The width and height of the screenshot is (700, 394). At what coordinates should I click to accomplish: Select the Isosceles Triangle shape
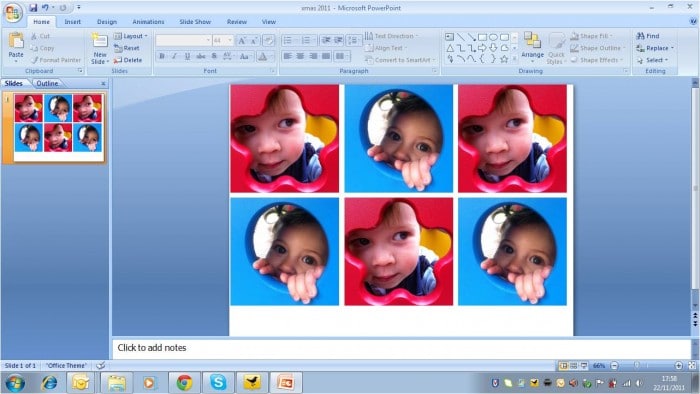tap(450, 48)
